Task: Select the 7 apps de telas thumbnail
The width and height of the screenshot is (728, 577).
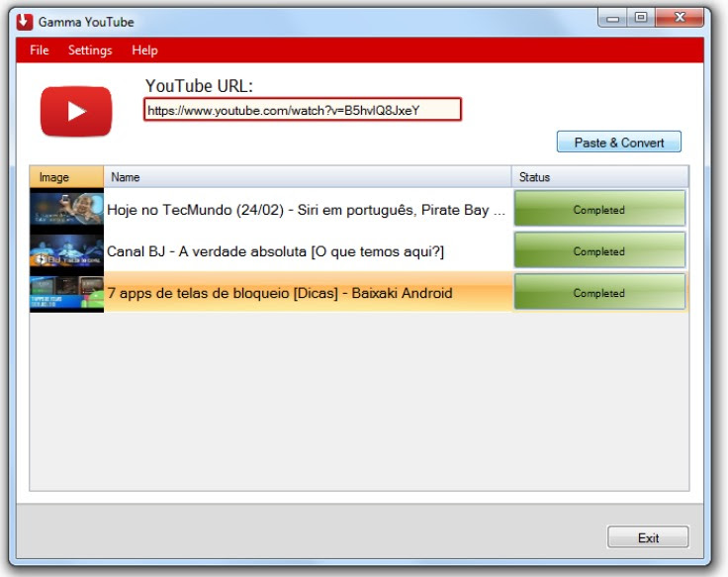Action: coord(67,293)
